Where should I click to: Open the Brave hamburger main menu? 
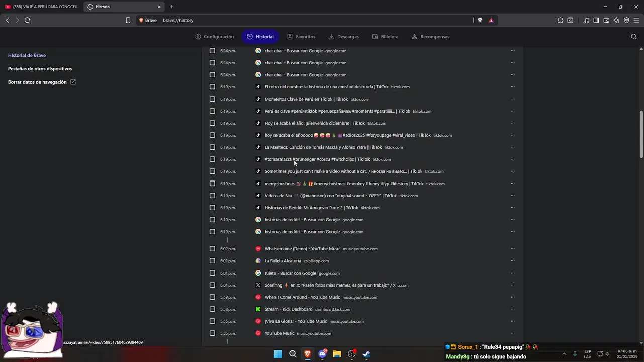[x=636, y=20]
